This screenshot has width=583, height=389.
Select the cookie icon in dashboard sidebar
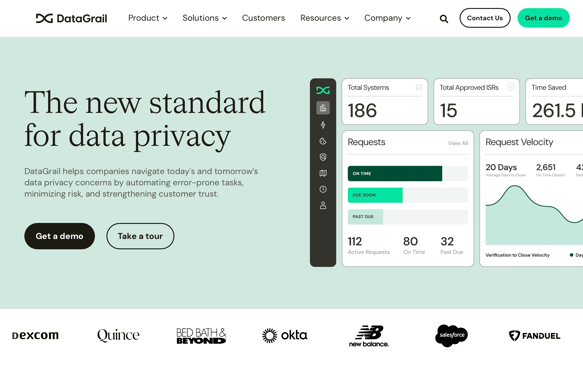click(x=323, y=141)
